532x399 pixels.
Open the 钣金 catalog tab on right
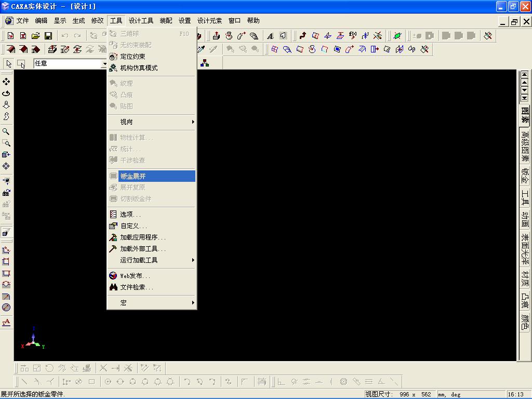[x=525, y=176]
